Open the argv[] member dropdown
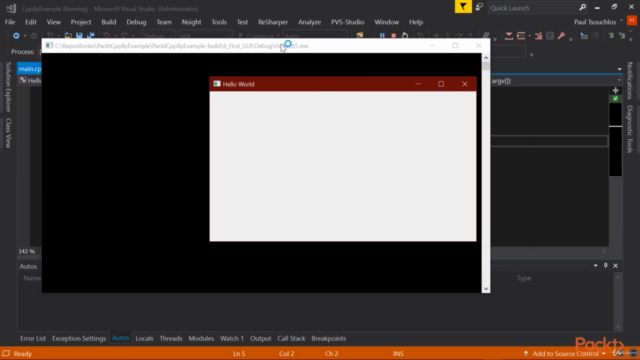This screenshot has height=360, width=640. click(x=619, y=81)
